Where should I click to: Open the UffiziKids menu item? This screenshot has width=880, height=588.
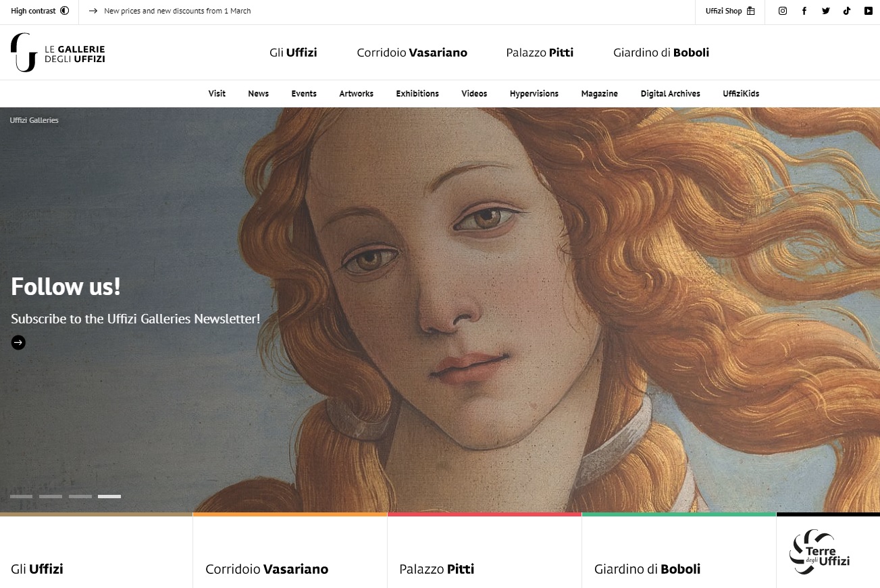[741, 94]
